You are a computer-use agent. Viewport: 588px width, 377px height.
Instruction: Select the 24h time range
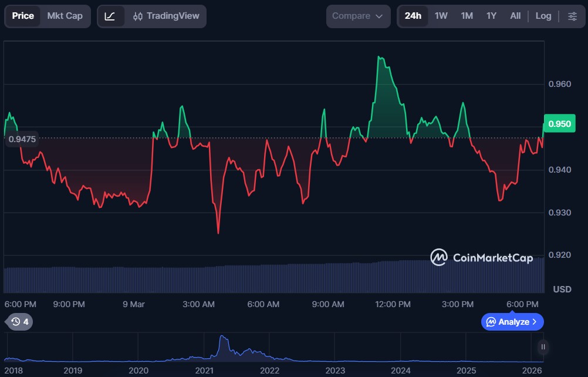(413, 16)
